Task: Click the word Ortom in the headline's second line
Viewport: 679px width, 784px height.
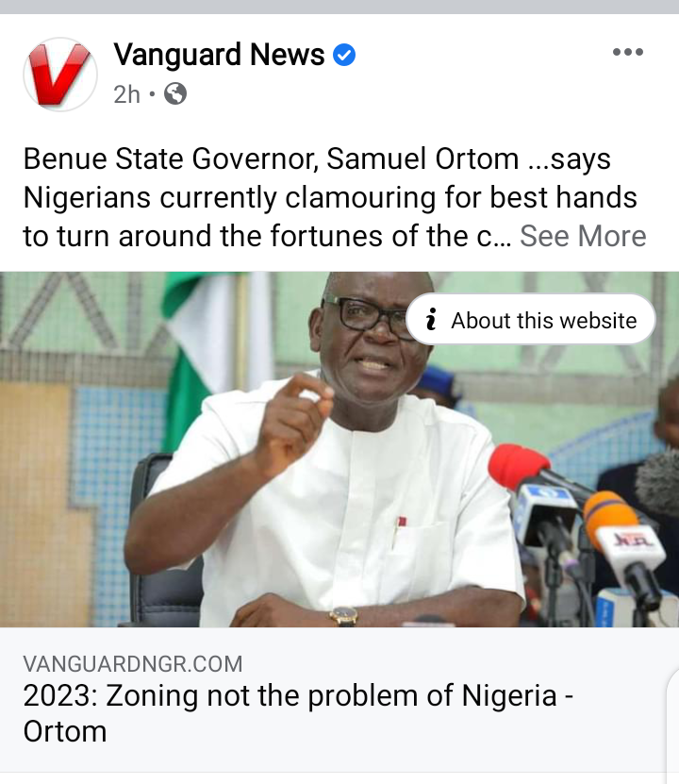Action: tap(65, 731)
